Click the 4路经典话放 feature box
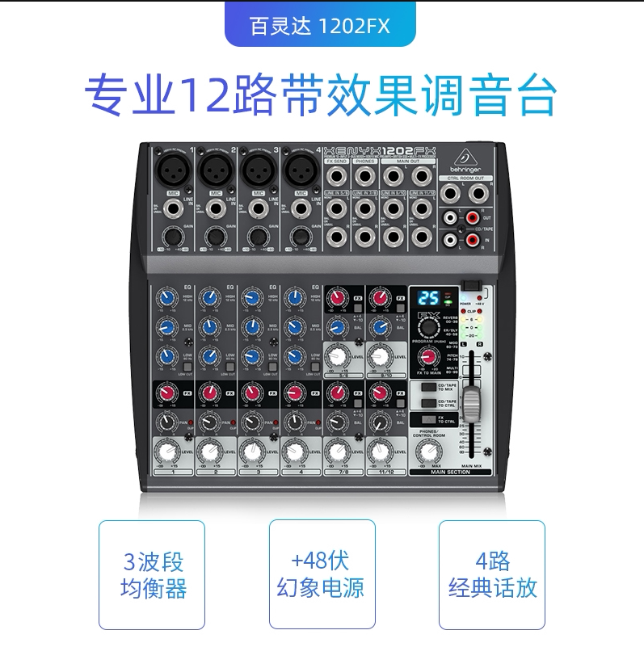The width and height of the screenshot is (644, 647). (x=492, y=575)
